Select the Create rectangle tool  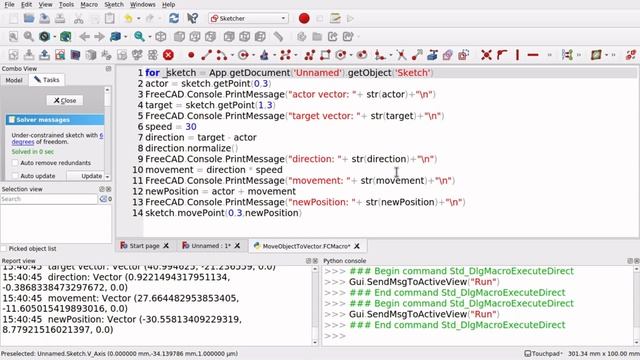[325, 55]
